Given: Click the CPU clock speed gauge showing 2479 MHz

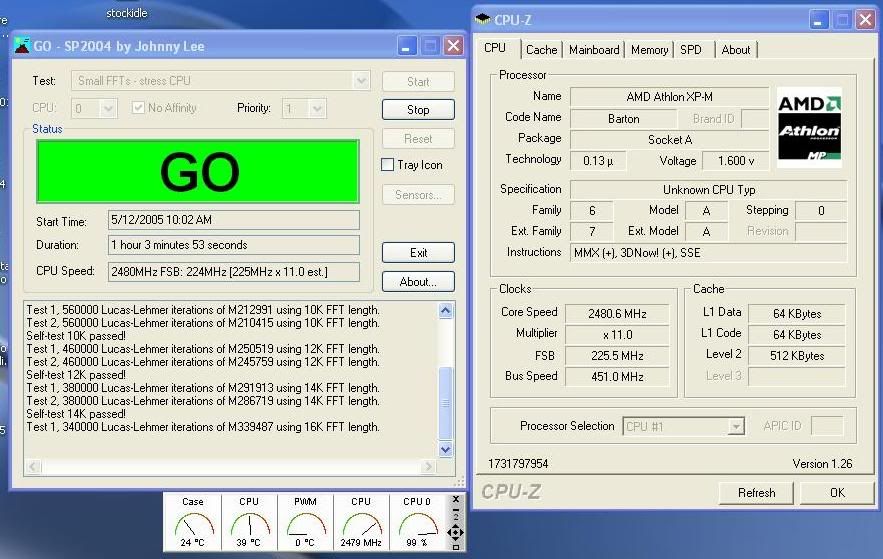Looking at the screenshot, I should tap(360, 522).
